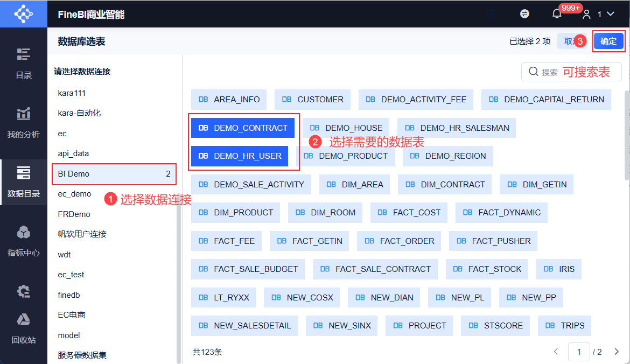Select the NEW_SALESDETAIL table
Image resolution: width=630 pixels, height=364 pixels.
click(x=244, y=325)
